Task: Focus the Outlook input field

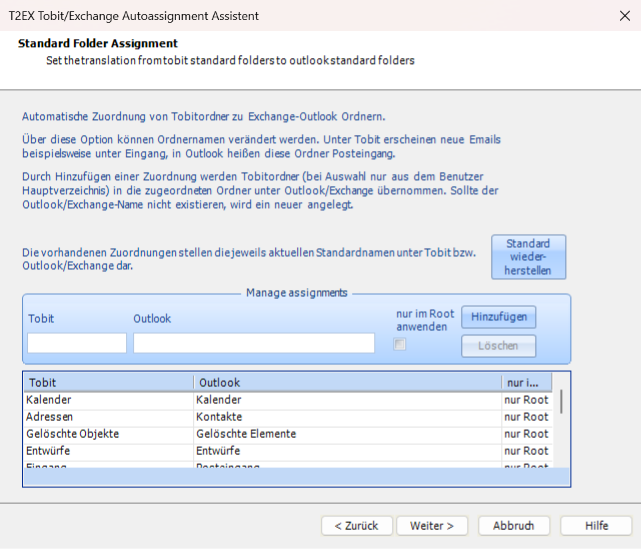Action: pos(254,343)
